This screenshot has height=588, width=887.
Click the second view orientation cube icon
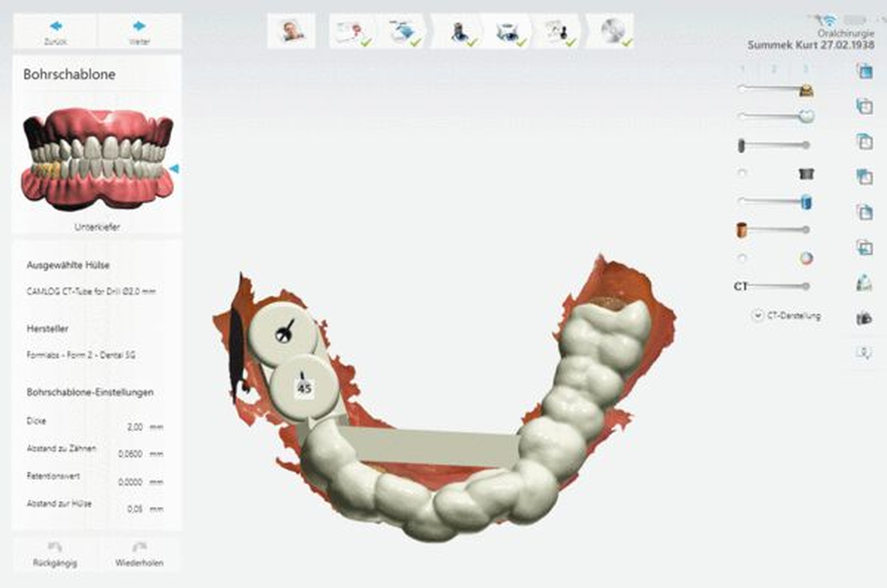tap(864, 106)
